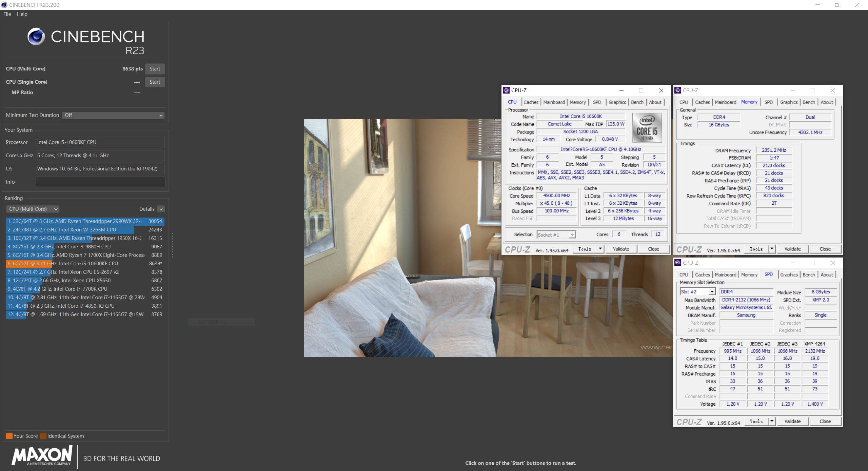Click Close button in CPU-Z CPU window

pos(653,249)
